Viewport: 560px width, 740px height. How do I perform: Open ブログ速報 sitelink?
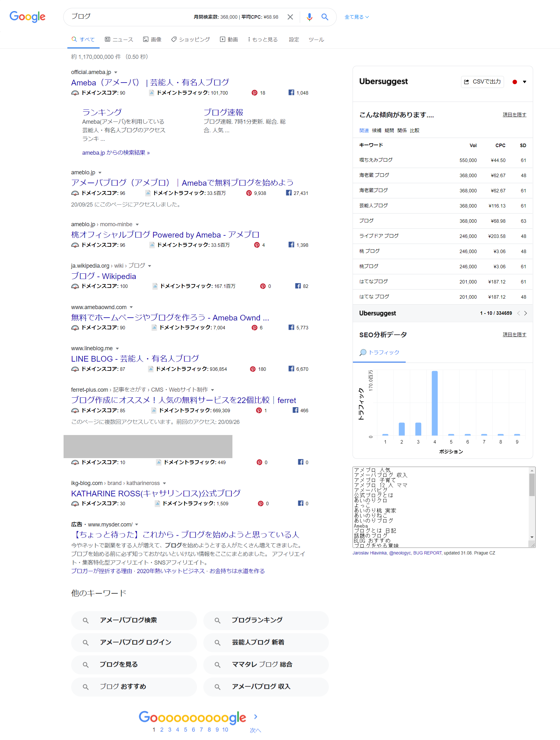point(223,112)
